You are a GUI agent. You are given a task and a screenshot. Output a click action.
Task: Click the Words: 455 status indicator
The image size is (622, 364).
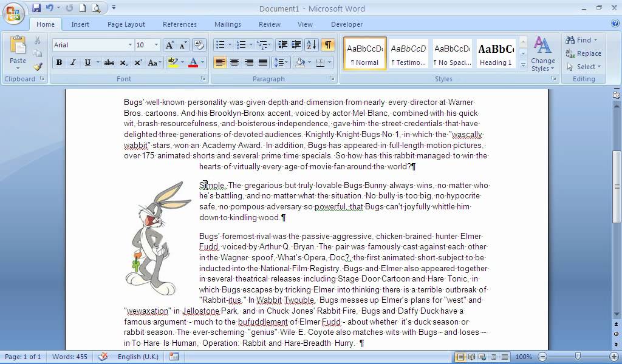(x=70, y=357)
